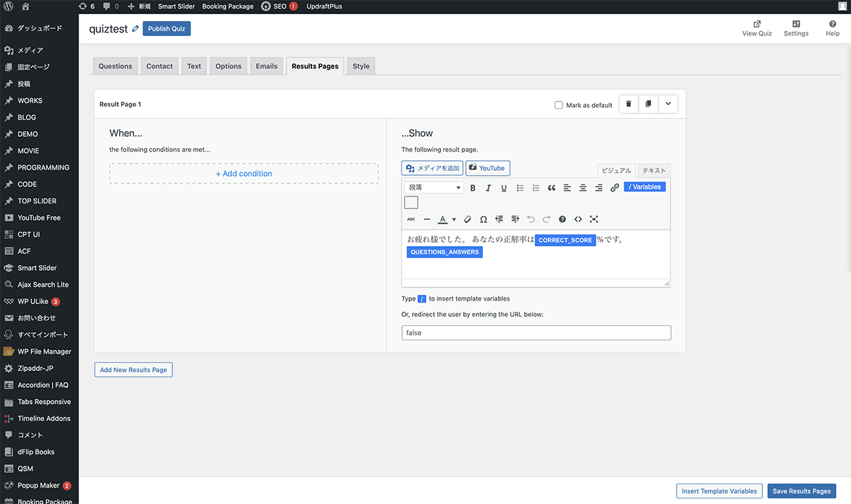Switch to the テキスト editor tab
This screenshot has height=504, width=851.
653,171
